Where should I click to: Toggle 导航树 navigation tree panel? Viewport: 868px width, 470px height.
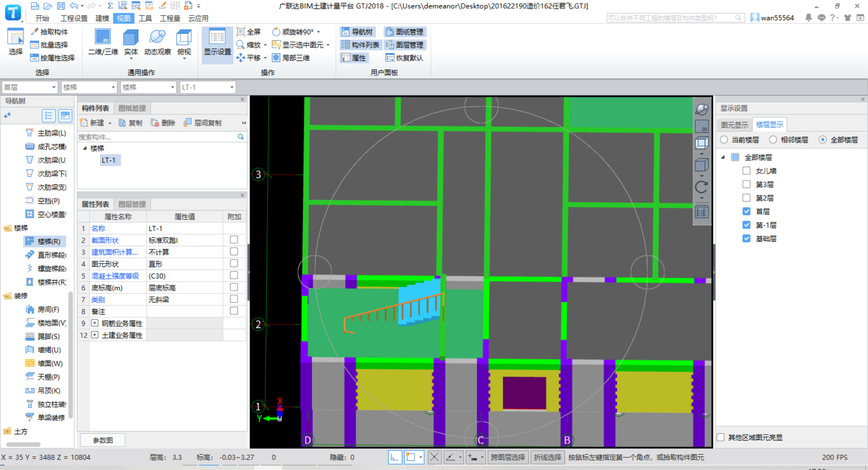[x=357, y=32]
